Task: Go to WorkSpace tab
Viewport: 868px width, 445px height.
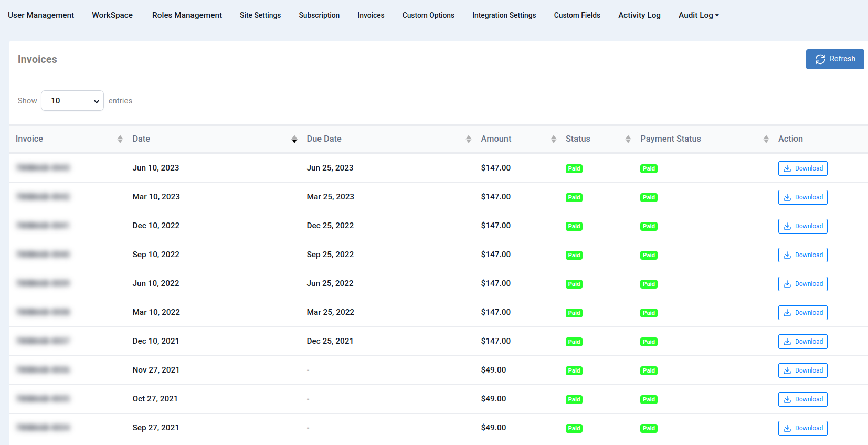Action: tap(112, 15)
